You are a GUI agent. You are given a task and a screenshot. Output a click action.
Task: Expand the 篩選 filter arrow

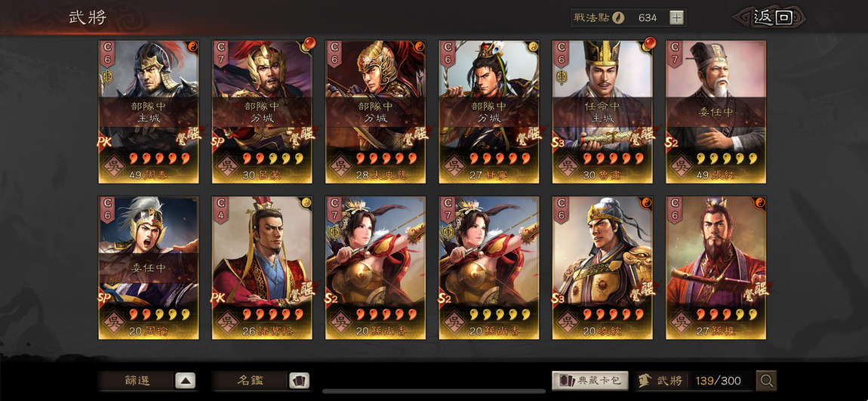(186, 381)
